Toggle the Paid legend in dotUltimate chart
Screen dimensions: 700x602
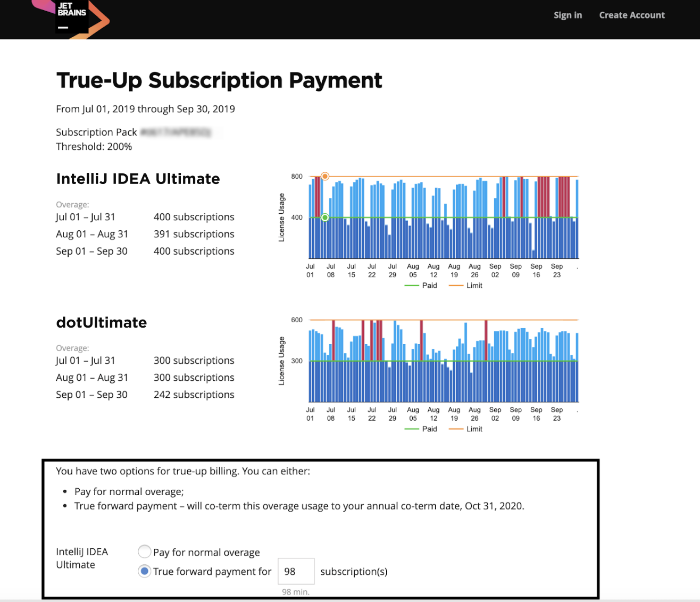421,429
